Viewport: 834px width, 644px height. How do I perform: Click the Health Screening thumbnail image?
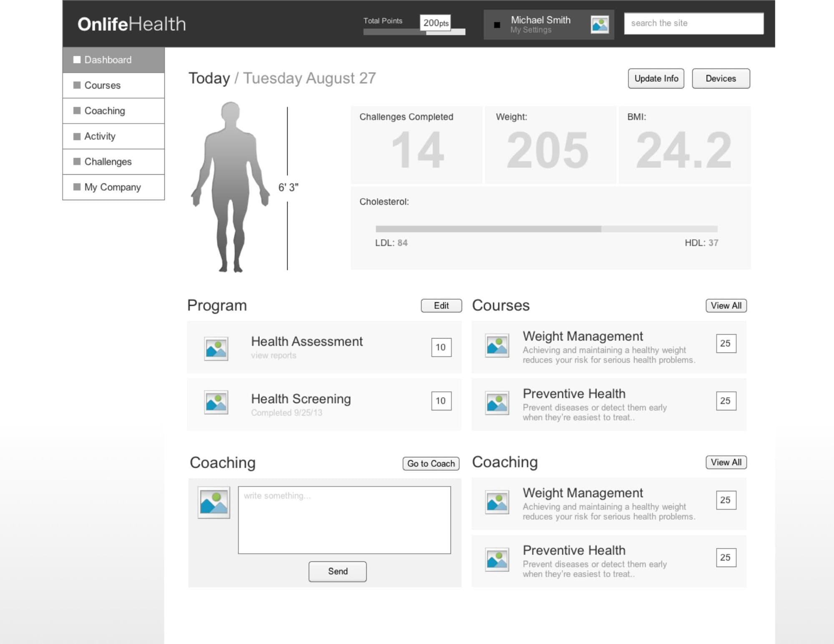point(216,402)
